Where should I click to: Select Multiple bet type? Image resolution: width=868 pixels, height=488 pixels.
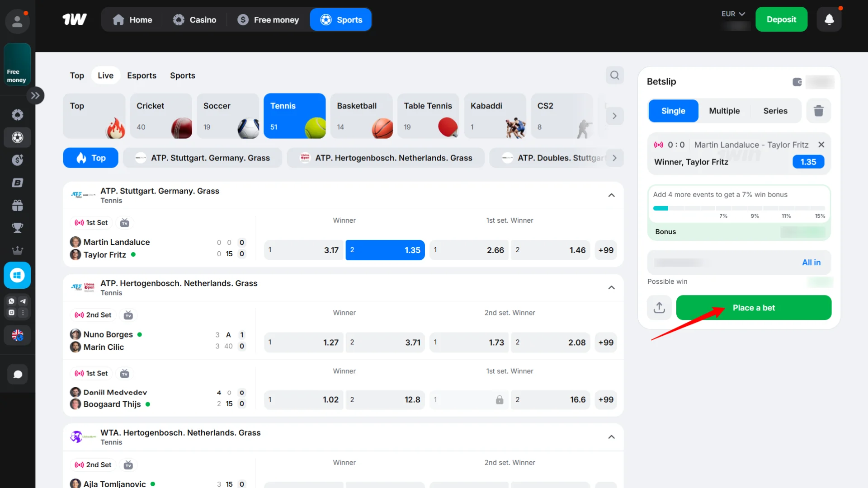(x=724, y=111)
